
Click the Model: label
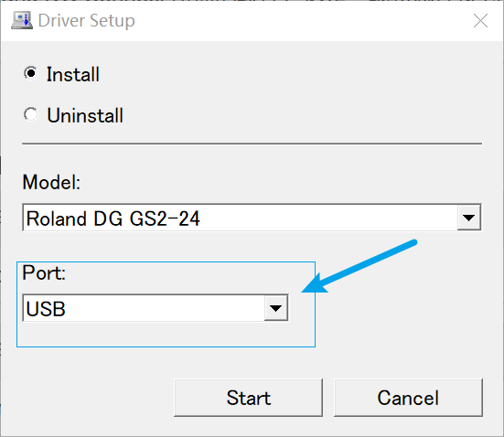pos(51,182)
